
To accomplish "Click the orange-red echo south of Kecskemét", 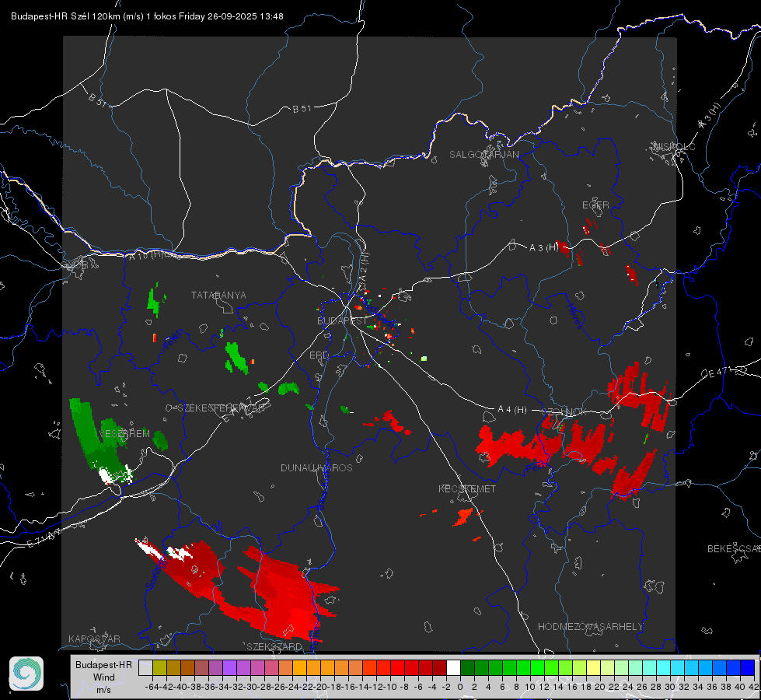I will (463, 517).
